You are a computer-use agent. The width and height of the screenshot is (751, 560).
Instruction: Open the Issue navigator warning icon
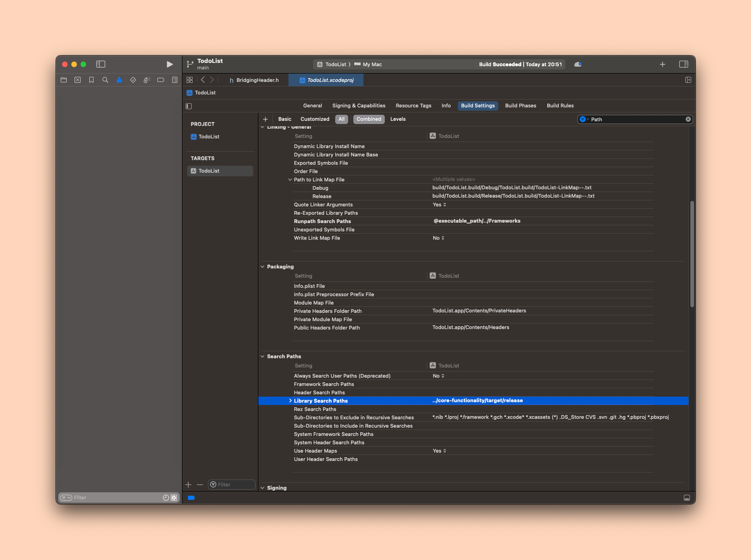click(119, 80)
